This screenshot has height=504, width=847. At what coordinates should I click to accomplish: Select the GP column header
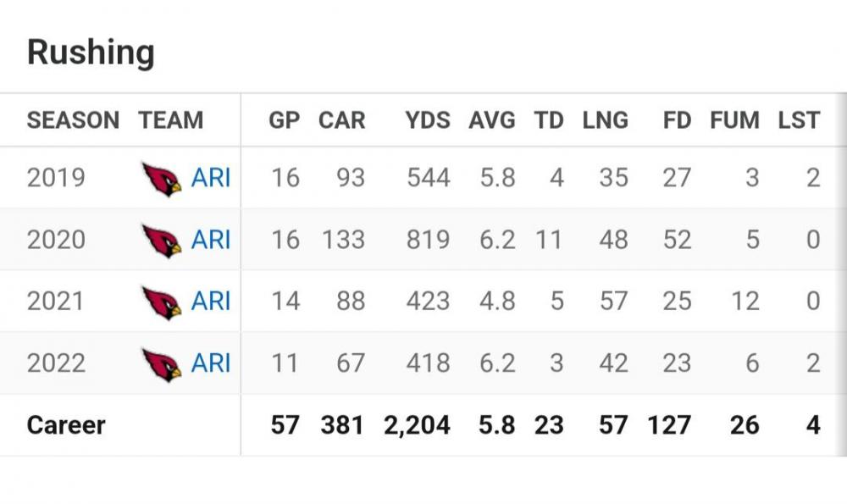[x=285, y=120]
